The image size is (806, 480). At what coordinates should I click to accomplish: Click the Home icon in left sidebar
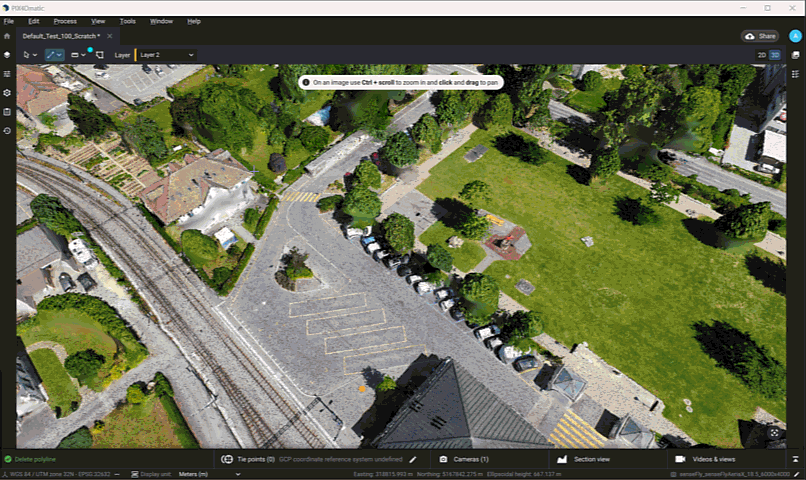7,36
